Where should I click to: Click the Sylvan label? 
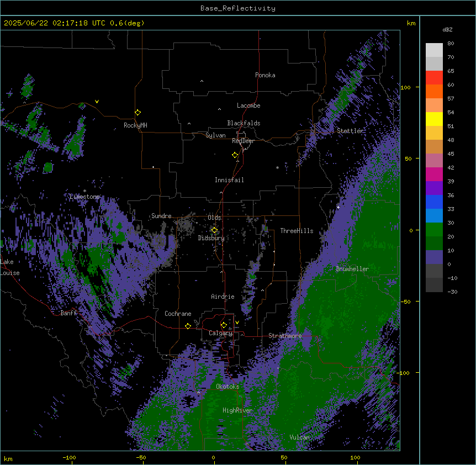click(215, 135)
